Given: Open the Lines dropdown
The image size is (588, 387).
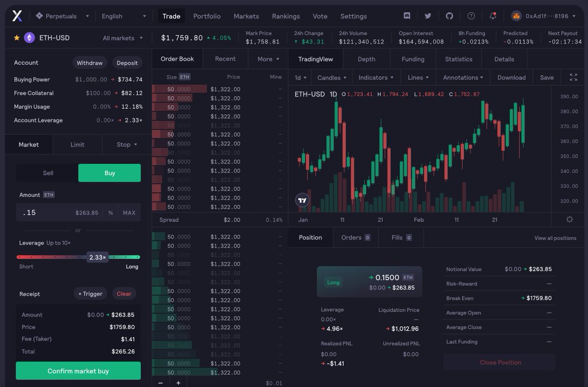Looking at the screenshot, I should (418, 77).
